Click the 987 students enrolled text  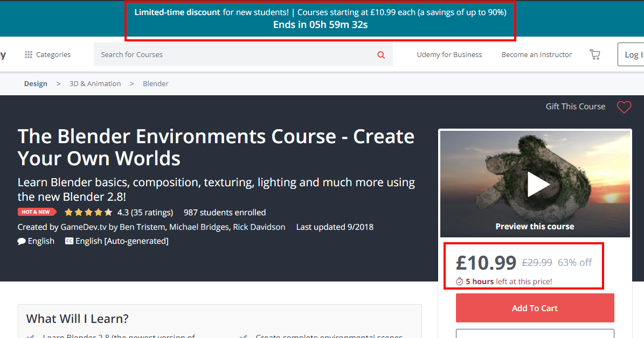pyautogui.click(x=225, y=213)
